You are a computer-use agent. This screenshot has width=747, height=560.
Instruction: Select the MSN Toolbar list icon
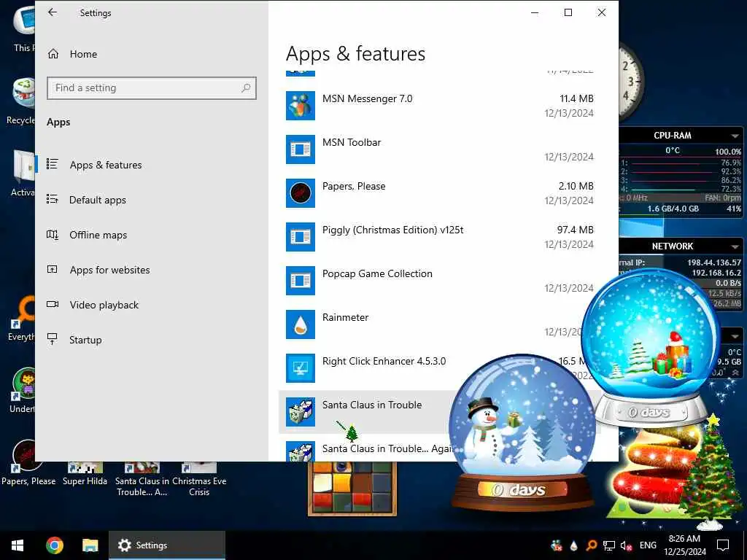click(x=300, y=149)
